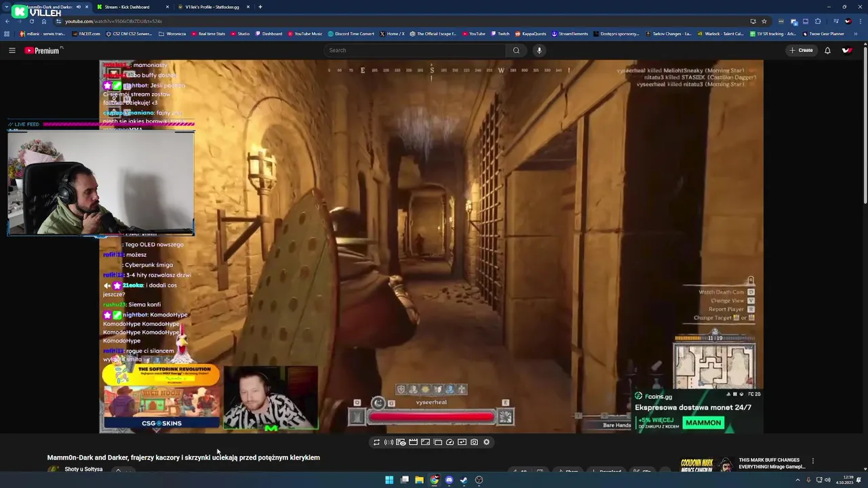
Task: Open Steam from the taskbar
Action: pyautogui.click(x=464, y=480)
